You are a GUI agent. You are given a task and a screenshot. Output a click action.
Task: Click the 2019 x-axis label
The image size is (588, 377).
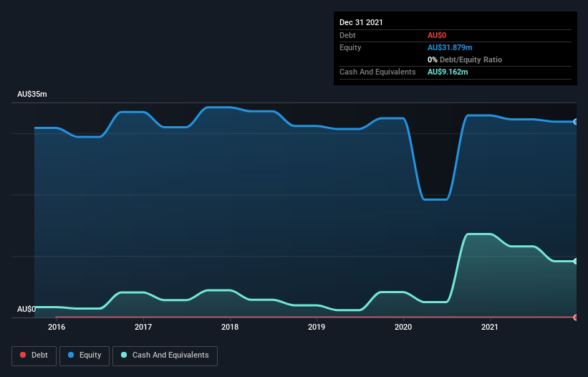317,327
